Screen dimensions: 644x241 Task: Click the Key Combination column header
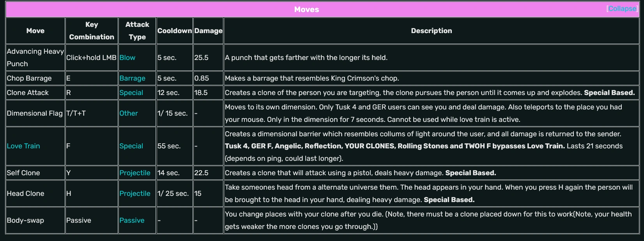coord(92,31)
